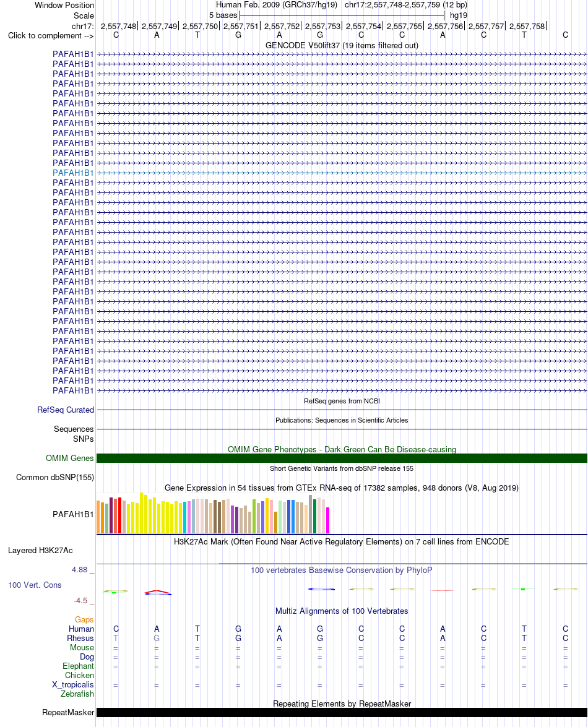
Task: Click the hg19 assembly label next to the scale bar
Action: 459,15
